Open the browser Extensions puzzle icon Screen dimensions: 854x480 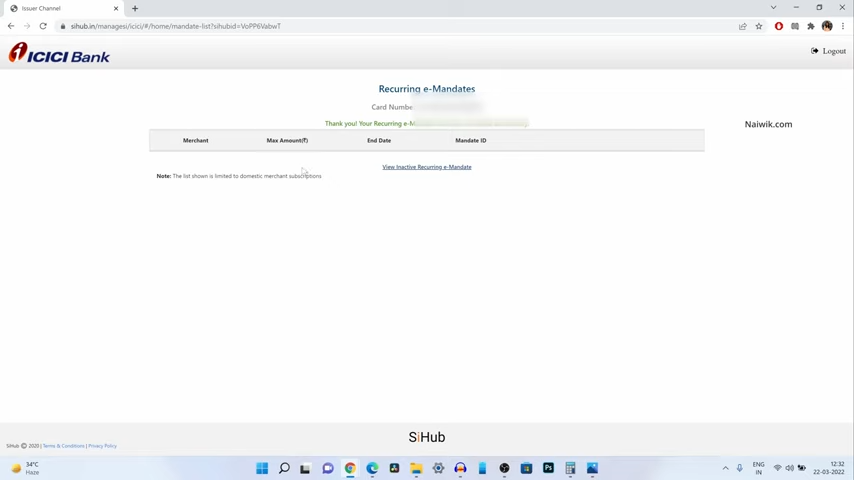pyautogui.click(x=811, y=26)
